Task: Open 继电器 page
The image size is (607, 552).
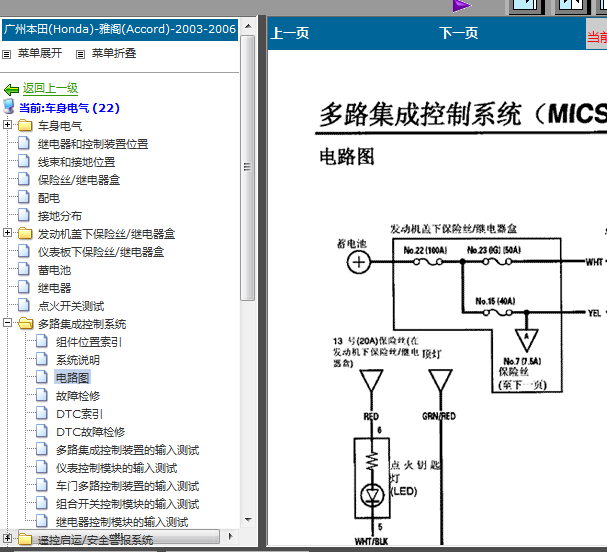Action: (54, 288)
